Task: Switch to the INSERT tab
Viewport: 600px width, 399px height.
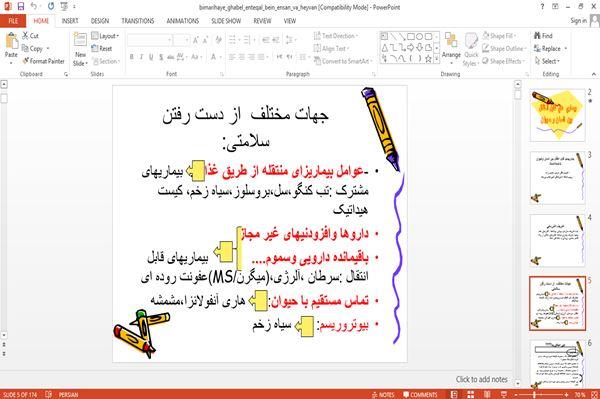Action: 70,21
